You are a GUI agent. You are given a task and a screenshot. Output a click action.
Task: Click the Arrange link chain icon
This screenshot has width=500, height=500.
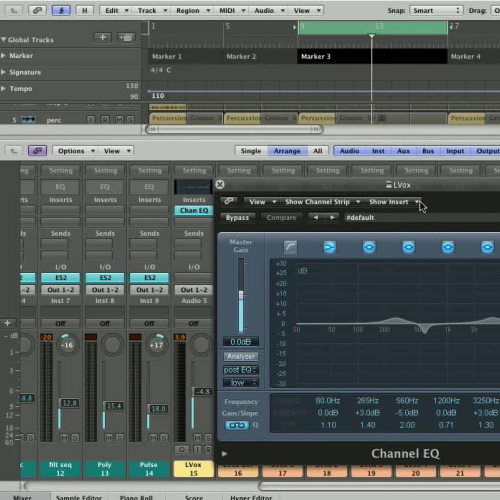pyautogui.click(x=37, y=10)
